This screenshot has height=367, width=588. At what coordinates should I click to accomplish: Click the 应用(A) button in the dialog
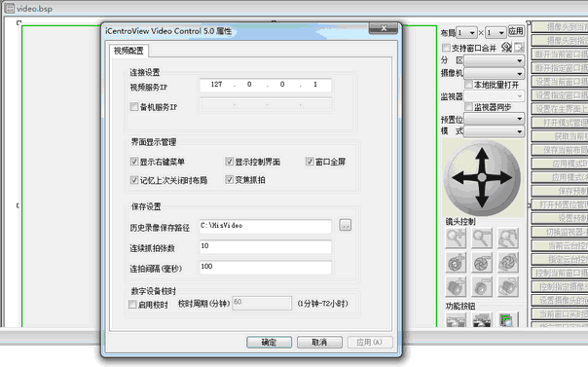click(370, 342)
